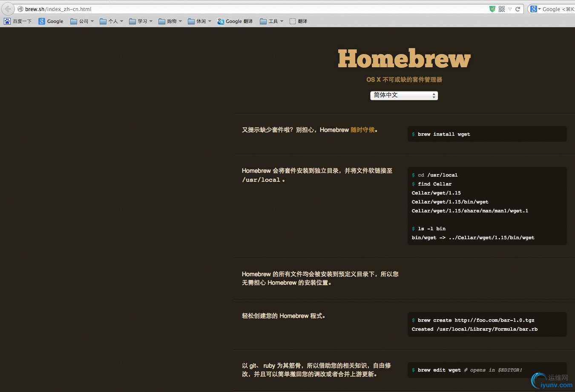Image resolution: width=575 pixels, height=392 pixels.
Task: Click the 'OS X 不可或缺的套件管理器' subtitle
Action: point(404,80)
